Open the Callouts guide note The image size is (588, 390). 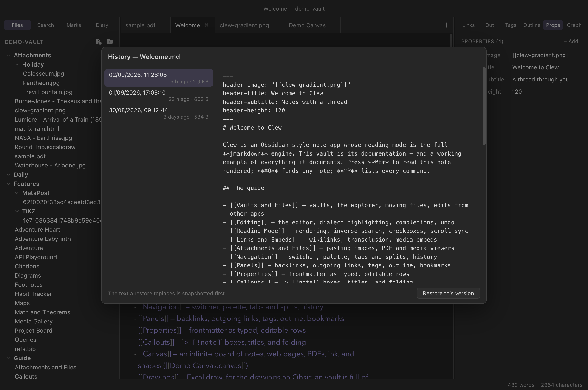(26, 377)
